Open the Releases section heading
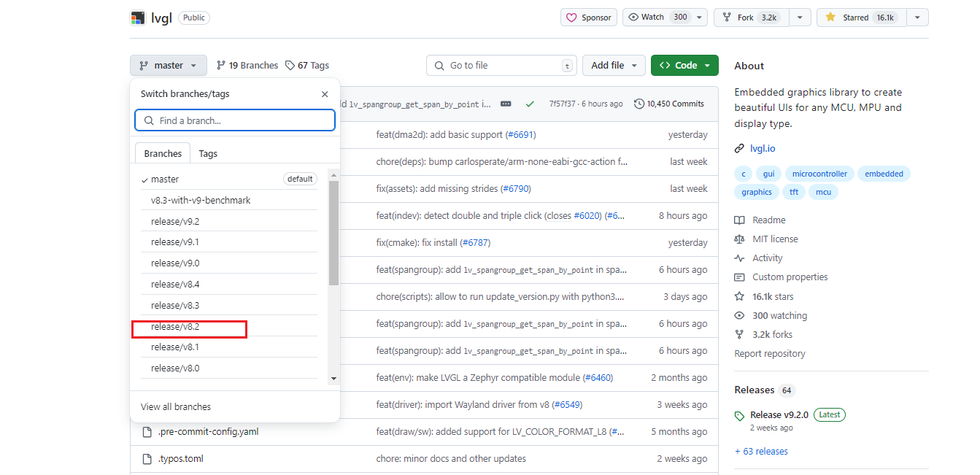This screenshot has width=980, height=475. point(755,390)
